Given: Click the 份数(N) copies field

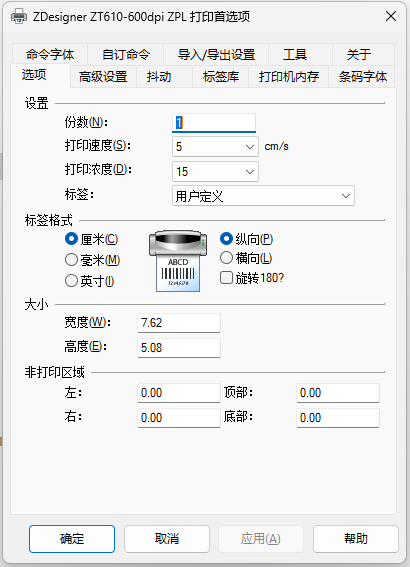Looking at the screenshot, I should click(x=214, y=123).
